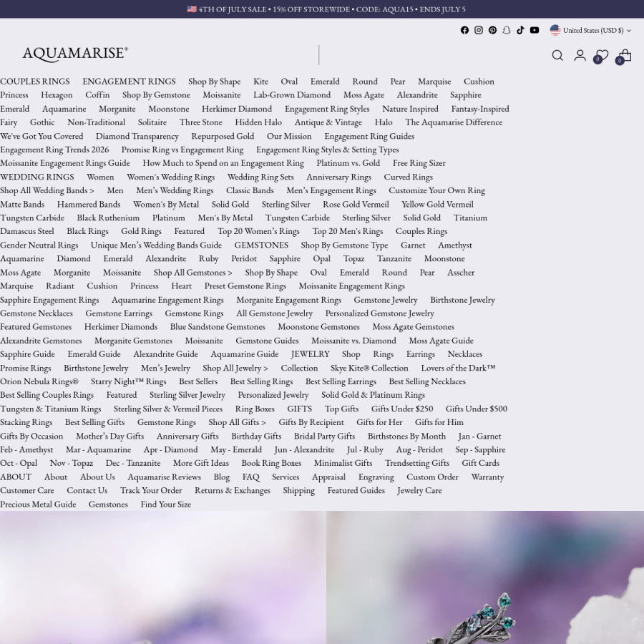Open Customize Your Own Ring
Image resolution: width=644 pixels, height=644 pixels.
coord(437,190)
